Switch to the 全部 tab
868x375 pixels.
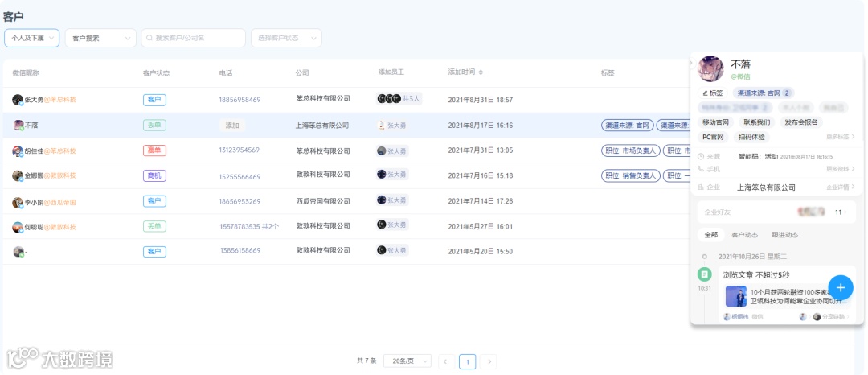point(710,235)
